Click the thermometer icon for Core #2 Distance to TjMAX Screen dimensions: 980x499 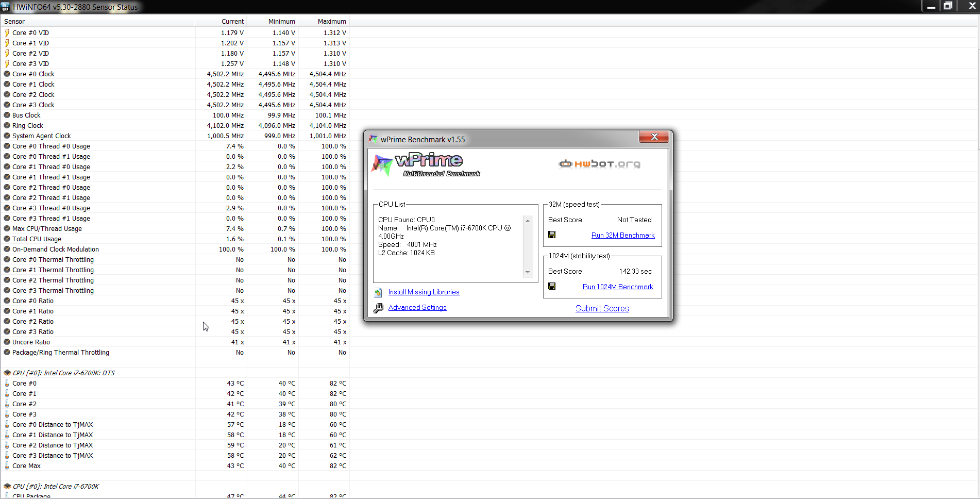[x=7, y=445]
